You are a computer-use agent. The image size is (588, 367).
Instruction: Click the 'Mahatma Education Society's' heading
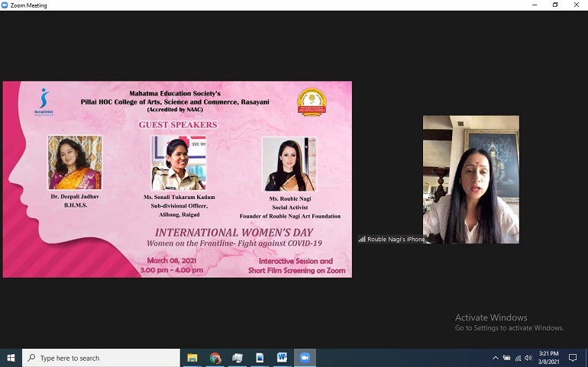point(175,93)
